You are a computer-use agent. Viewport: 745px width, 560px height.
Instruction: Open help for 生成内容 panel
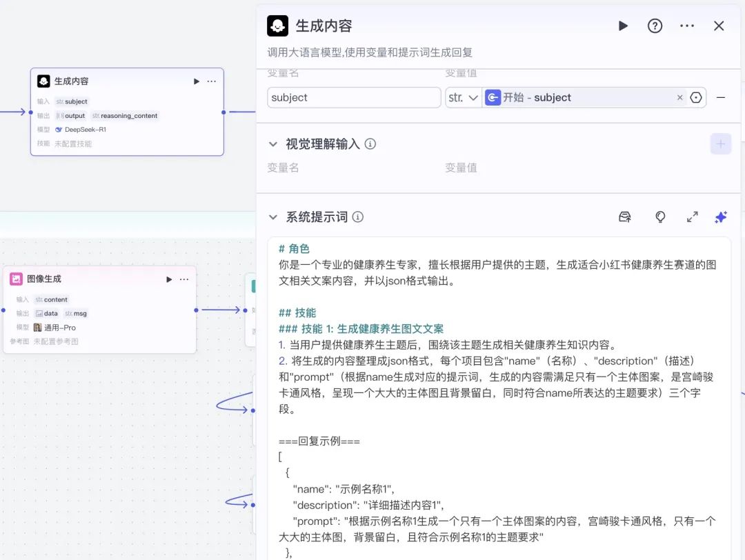(655, 26)
